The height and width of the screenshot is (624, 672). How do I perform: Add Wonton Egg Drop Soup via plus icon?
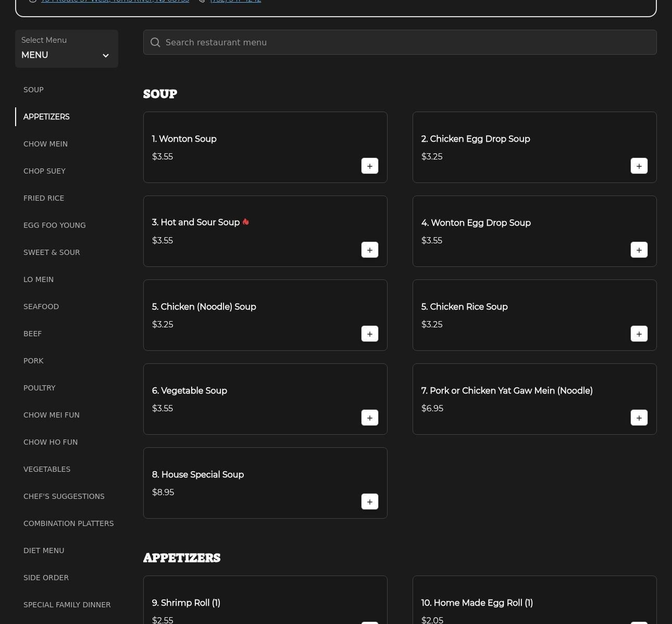[639, 250]
